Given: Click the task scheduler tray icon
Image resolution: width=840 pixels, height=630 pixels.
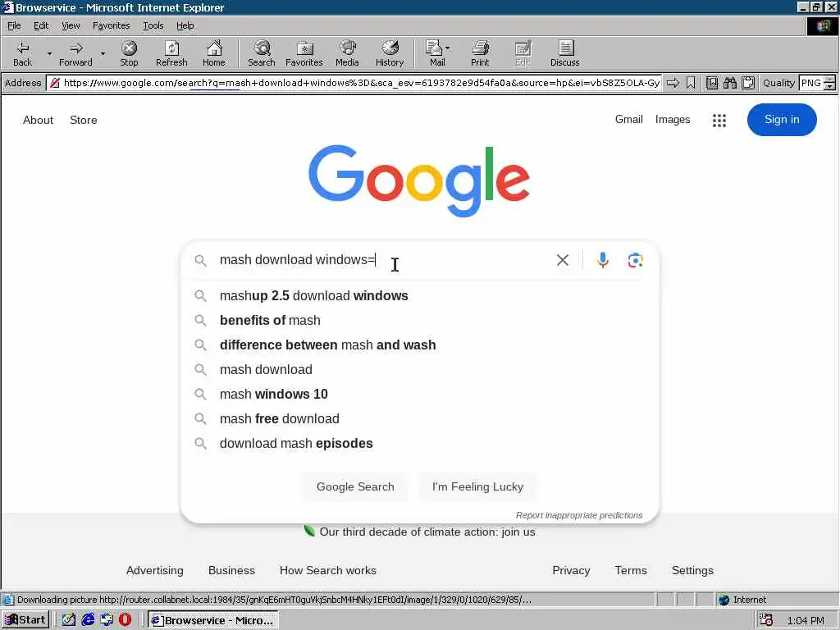Looking at the screenshot, I should coord(766,620).
